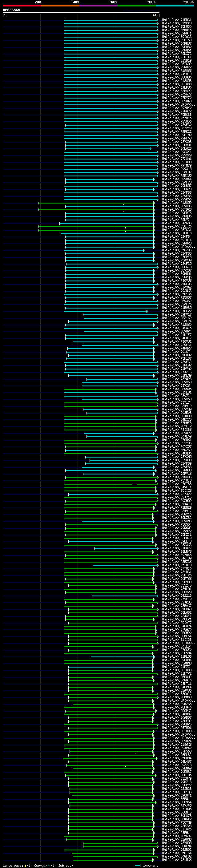Select hit label UniRef100_B2J715
Viewport: 197px width, 868px height.
click(176, 497)
